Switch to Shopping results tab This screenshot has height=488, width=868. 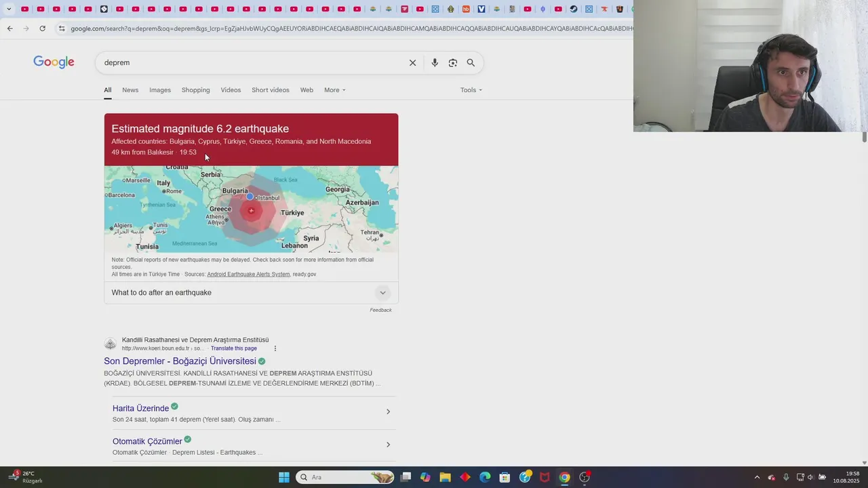pyautogui.click(x=196, y=90)
